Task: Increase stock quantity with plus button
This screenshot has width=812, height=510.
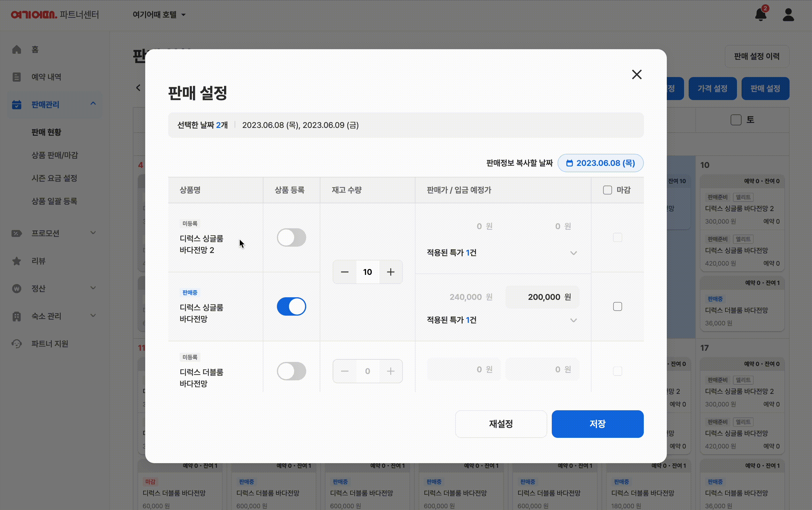Action: pos(390,272)
